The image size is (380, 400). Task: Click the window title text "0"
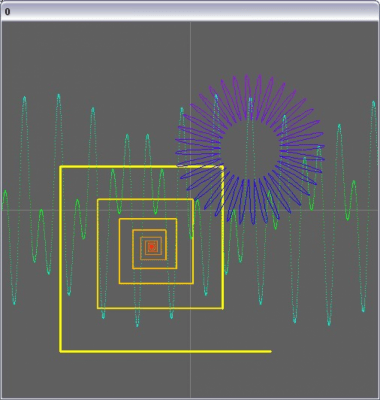(x=7, y=12)
